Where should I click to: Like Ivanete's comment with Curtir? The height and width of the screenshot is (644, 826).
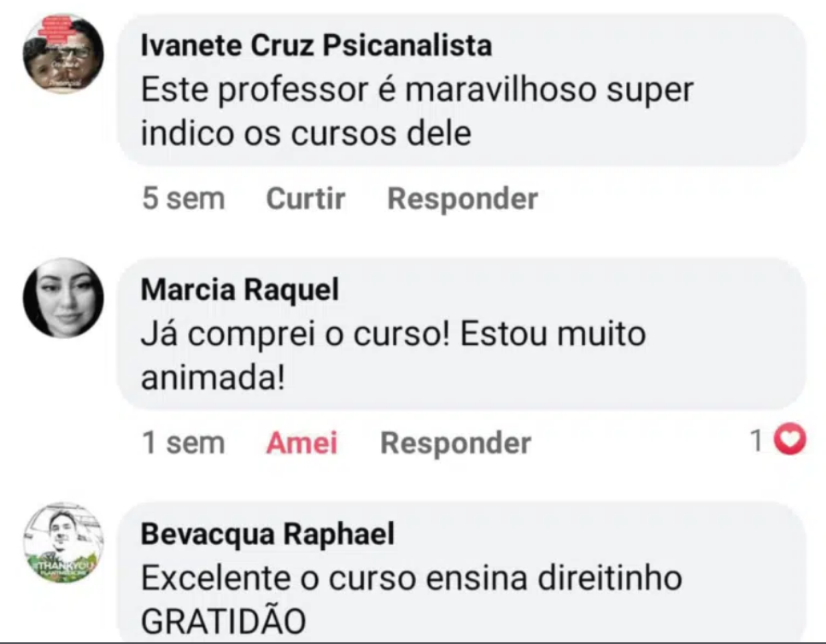[x=305, y=199]
